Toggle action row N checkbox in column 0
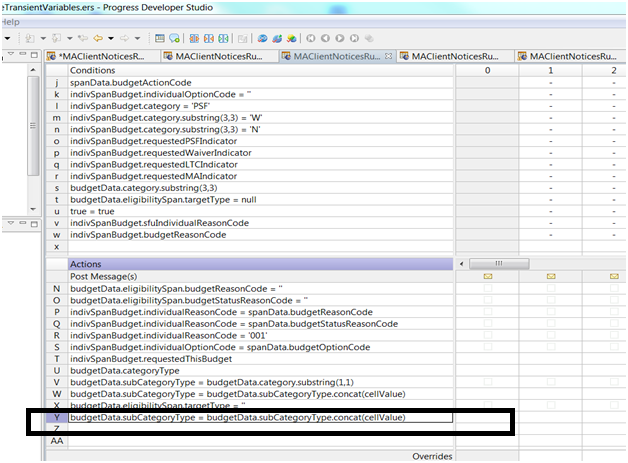This screenshot has height=463, width=628. click(x=487, y=288)
